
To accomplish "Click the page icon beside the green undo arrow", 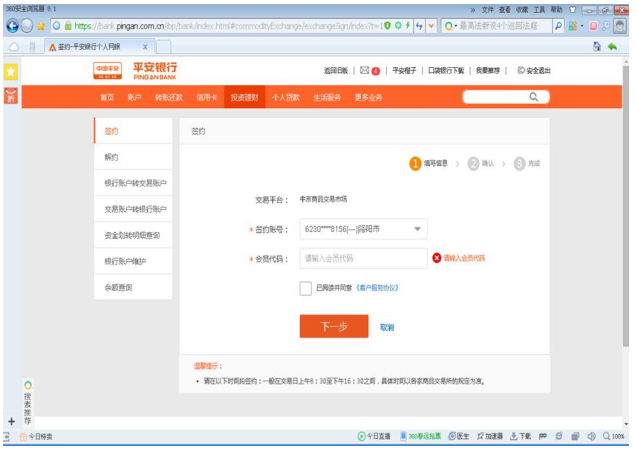I will 596,47.
